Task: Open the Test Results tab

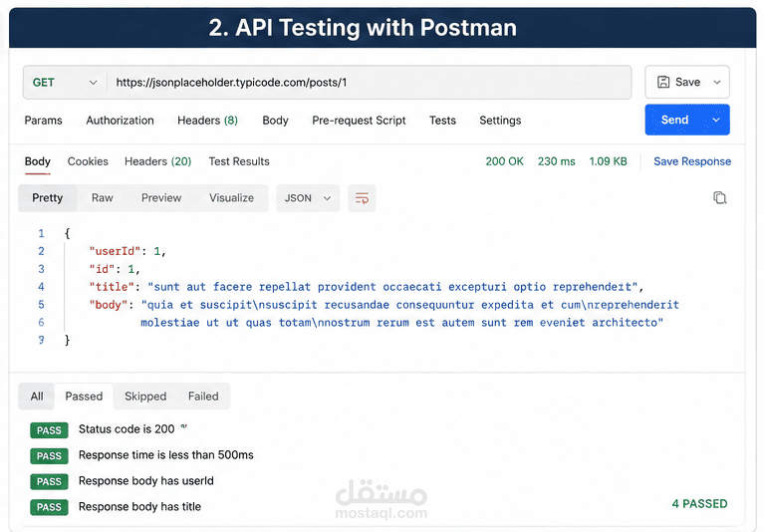Action: click(x=239, y=161)
